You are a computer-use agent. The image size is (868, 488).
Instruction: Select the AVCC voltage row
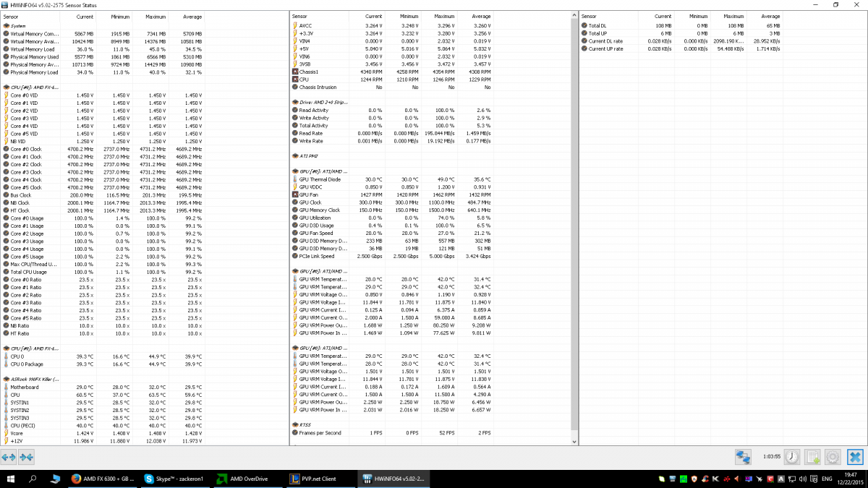pos(391,26)
